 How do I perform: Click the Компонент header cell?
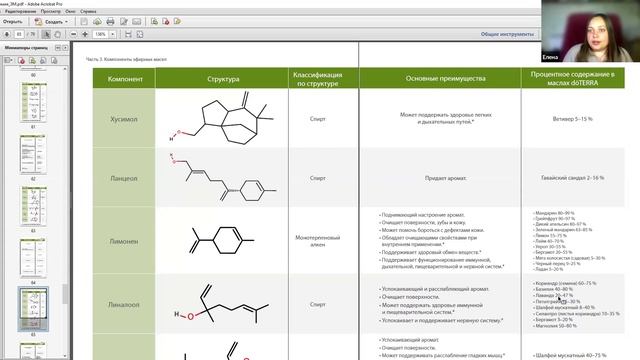point(124,78)
